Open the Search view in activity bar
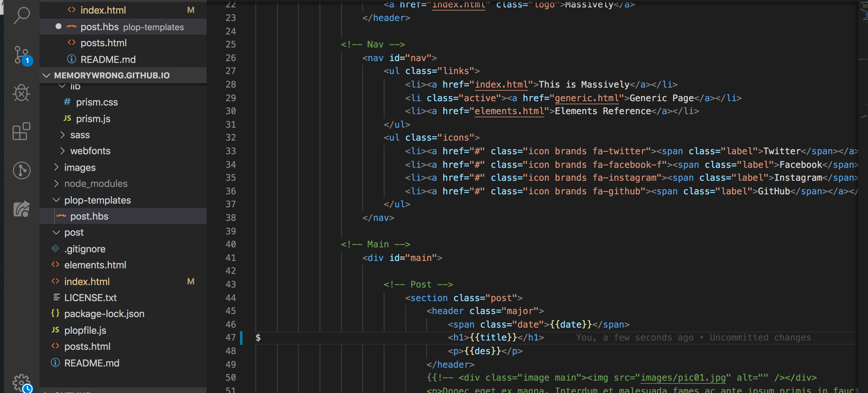This screenshot has width=868, height=393. (x=22, y=15)
